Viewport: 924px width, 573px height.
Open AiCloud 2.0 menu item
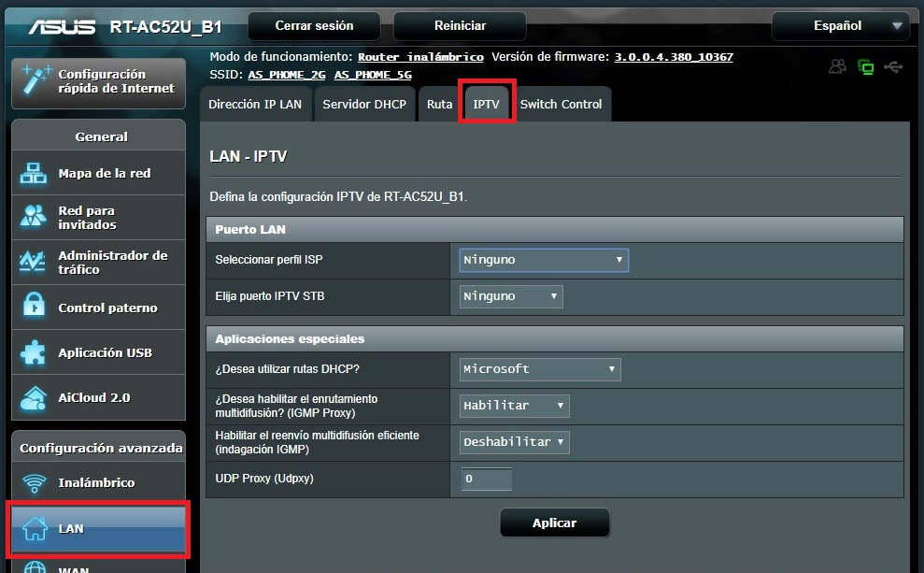(x=98, y=397)
